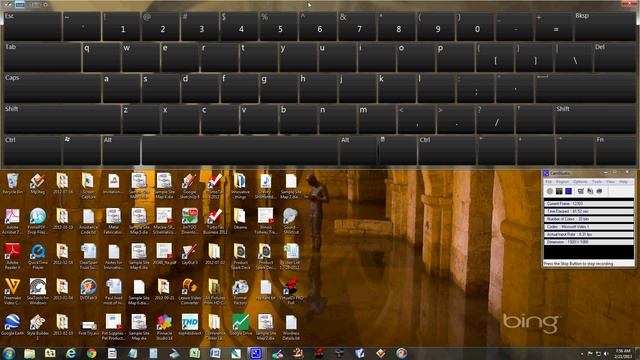Click the taskbar clock showing date and time
This screenshot has width=640, height=360.
(623, 353)
